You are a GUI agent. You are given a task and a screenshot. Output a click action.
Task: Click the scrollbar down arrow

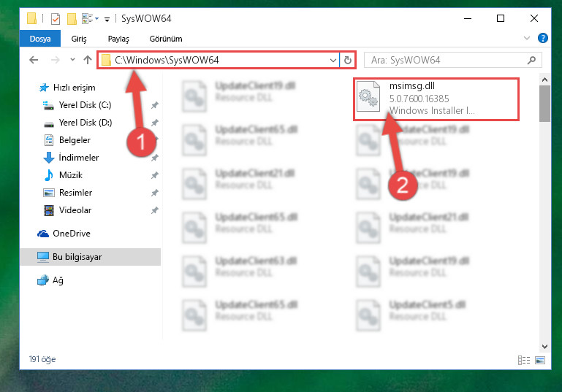click(544, 347)
